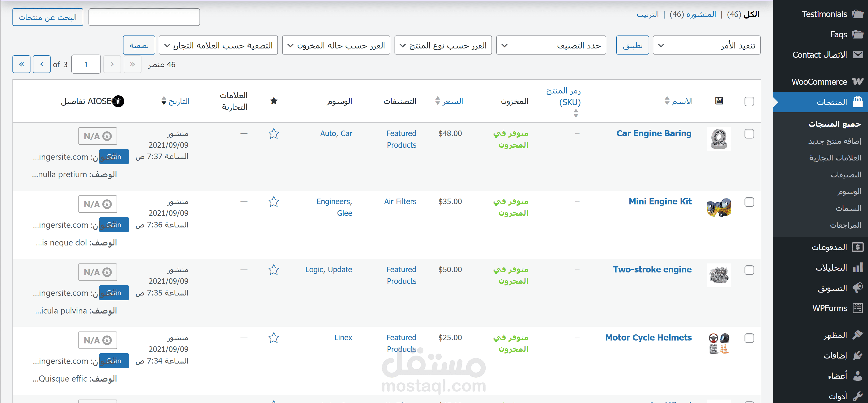Tick the Two-stroke engine row checkbox
The height and width of the screenshot is (403, 868).
[x=749, y=270]
